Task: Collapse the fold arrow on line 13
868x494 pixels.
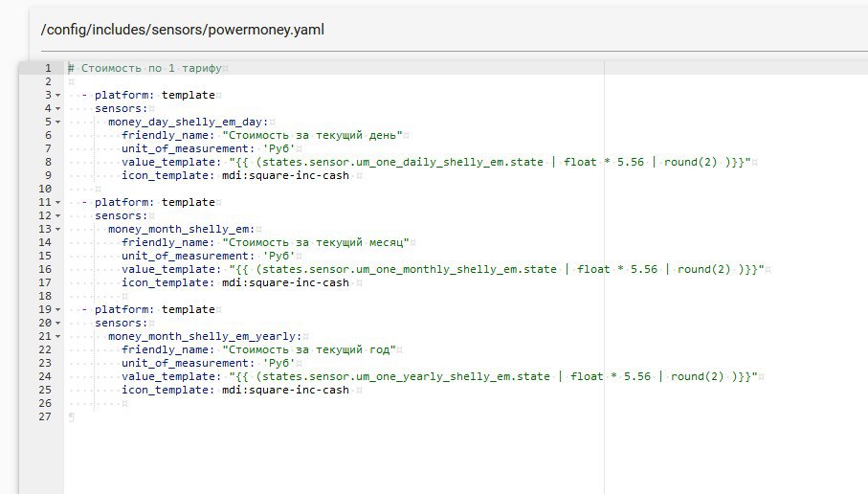Action: pyautogui.click(x=57, y=229)
